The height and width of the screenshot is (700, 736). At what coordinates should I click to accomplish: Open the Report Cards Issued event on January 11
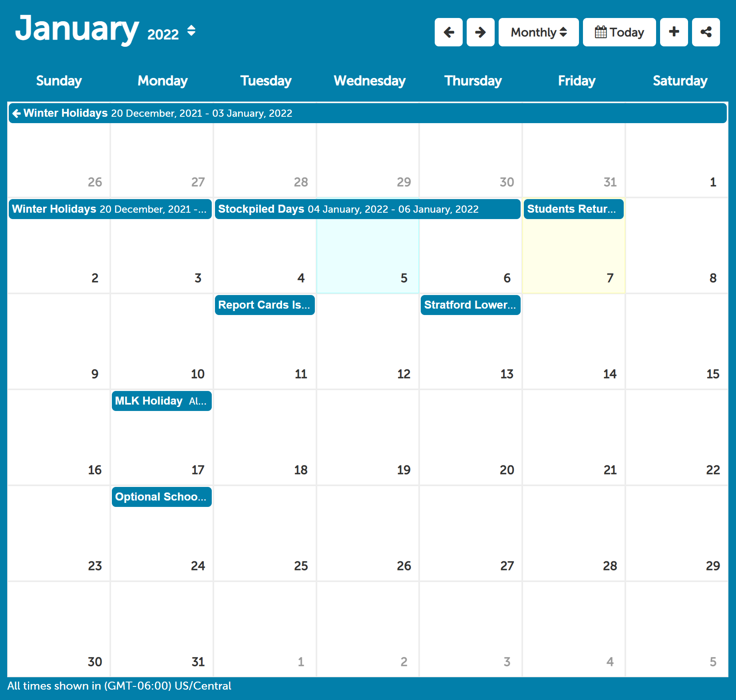coord(265,305)
